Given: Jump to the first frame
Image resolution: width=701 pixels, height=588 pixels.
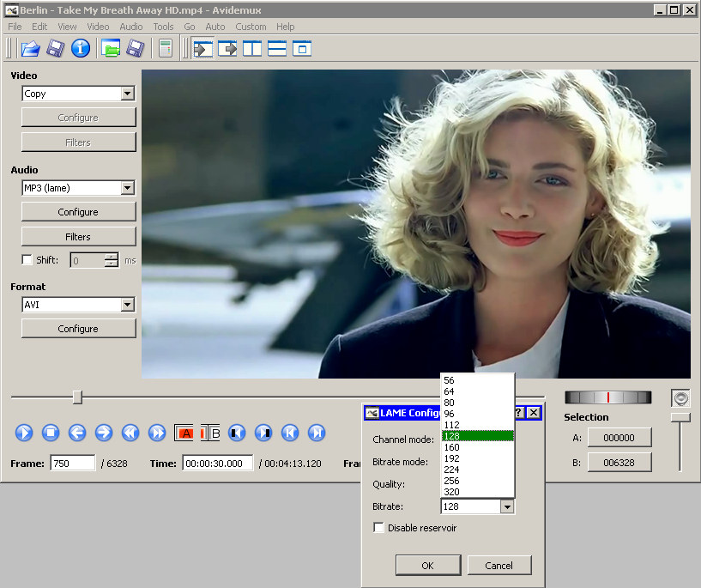Looking at the screenshot, I should [x=290, y=433].
